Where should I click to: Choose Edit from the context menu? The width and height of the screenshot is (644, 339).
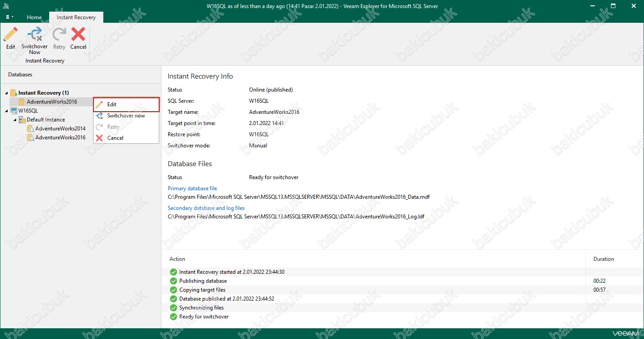126,105
